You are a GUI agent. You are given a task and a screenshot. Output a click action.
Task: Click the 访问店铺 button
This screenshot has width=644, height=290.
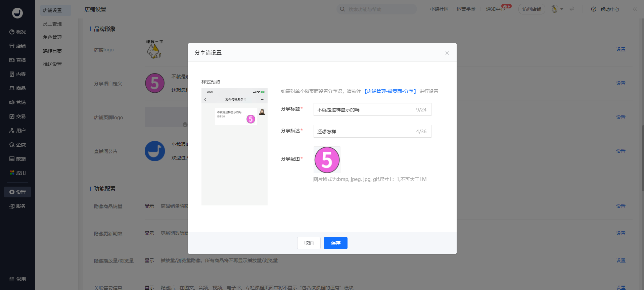pyautogui.click(x=532, y=9)
